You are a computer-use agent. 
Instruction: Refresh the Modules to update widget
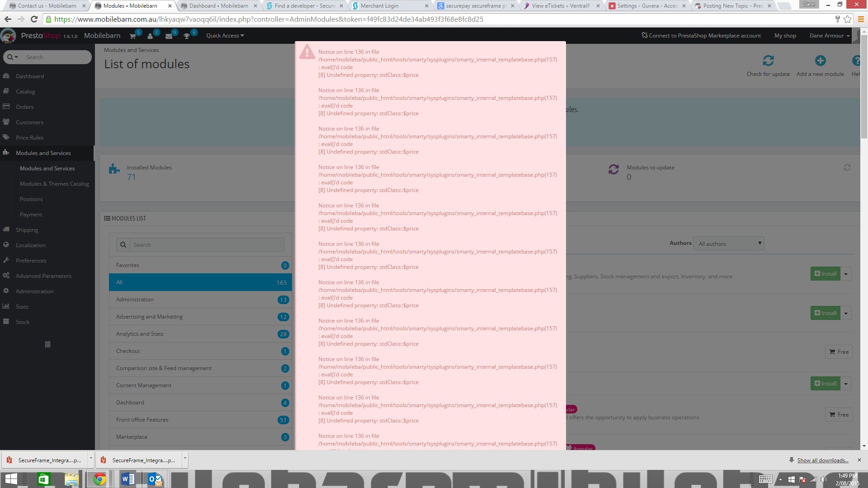(847, 168)
